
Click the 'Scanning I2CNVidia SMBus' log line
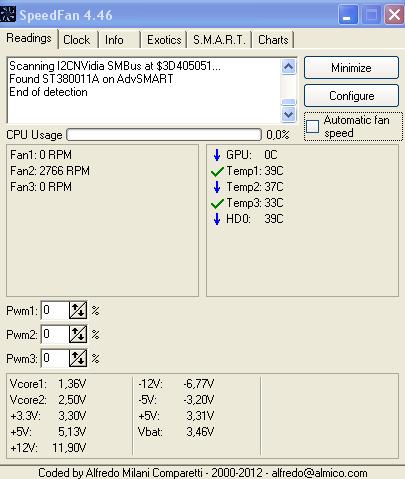pos(115,66)
